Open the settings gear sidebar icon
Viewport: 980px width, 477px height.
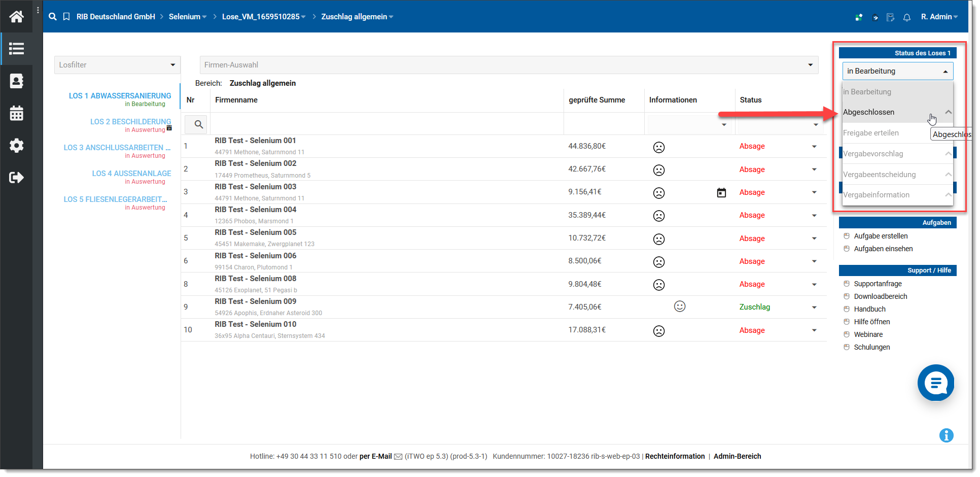16,146
